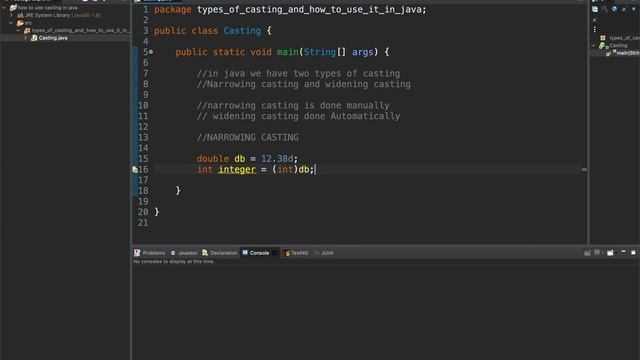
Task: Click the package declaration on line 1
Action: coord(290,9)
